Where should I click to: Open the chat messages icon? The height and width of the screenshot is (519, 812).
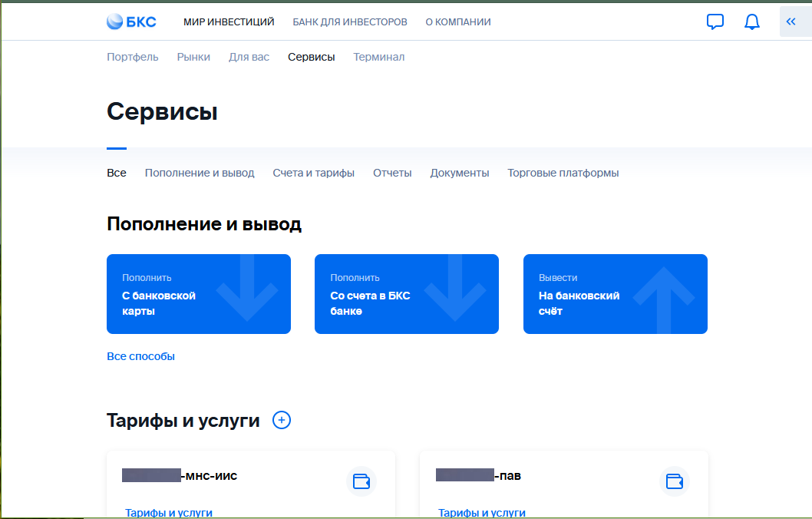[715, 21]
